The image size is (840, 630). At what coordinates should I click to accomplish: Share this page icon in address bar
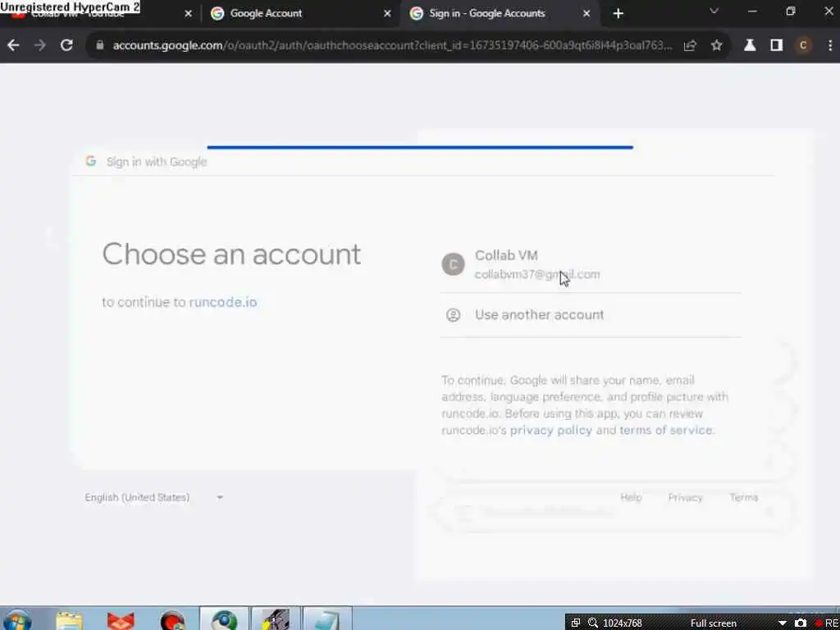click(x=690, y=46)
